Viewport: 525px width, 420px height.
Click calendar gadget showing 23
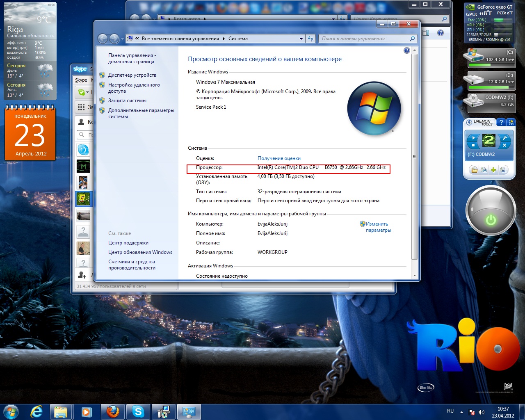tap(30, 133)
